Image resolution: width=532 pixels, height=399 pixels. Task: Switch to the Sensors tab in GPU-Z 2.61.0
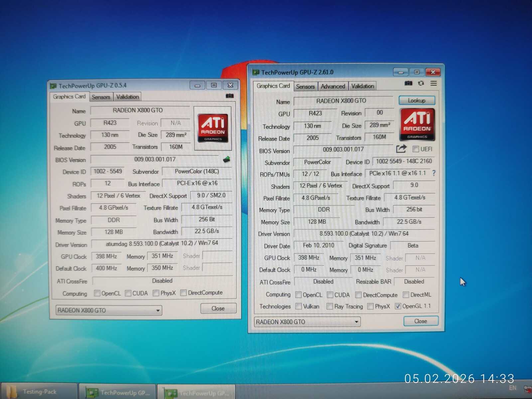[305, 86]
